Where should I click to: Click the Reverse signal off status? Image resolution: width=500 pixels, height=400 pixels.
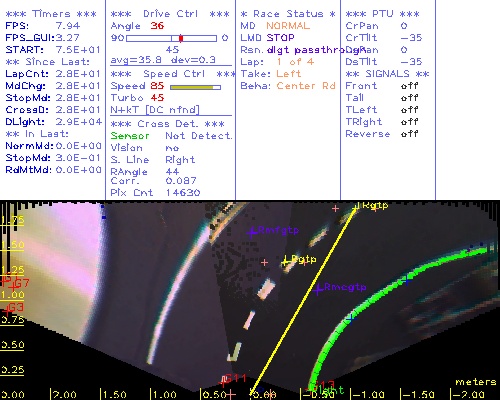pyautogui.click(x=410, y=134)
